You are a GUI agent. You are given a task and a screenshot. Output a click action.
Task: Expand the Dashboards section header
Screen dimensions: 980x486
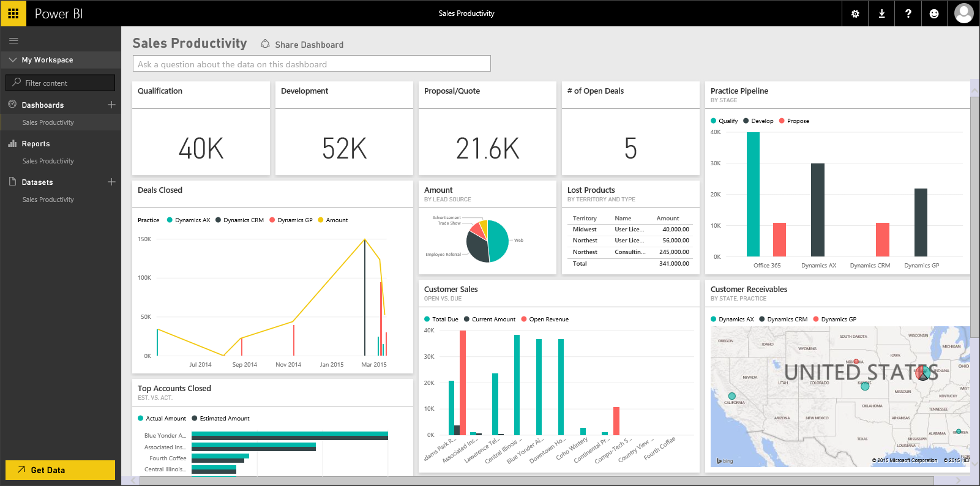coord(43,105)
